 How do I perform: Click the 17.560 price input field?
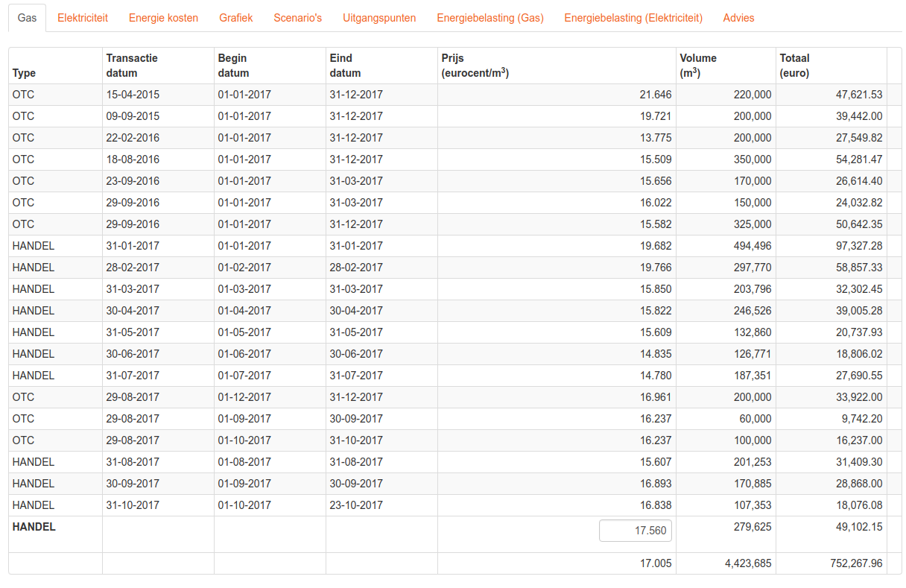pyautogui.click(x=635, y=531)
